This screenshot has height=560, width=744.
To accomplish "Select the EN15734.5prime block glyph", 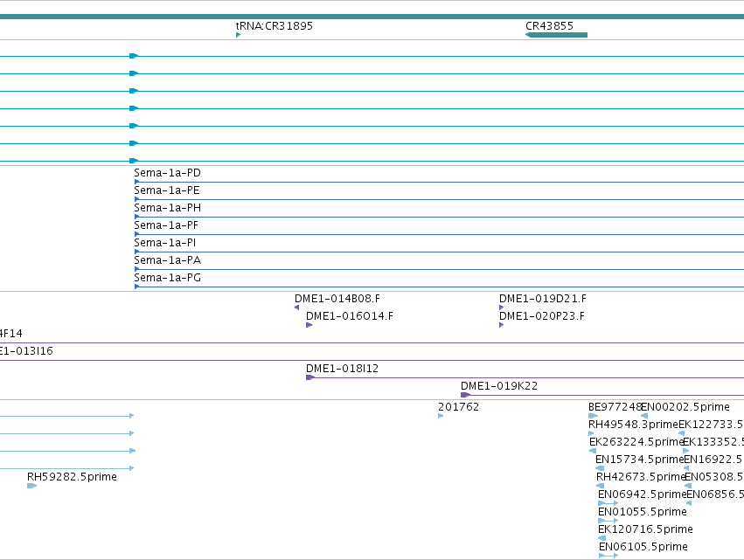I will [x=600, y=468].
